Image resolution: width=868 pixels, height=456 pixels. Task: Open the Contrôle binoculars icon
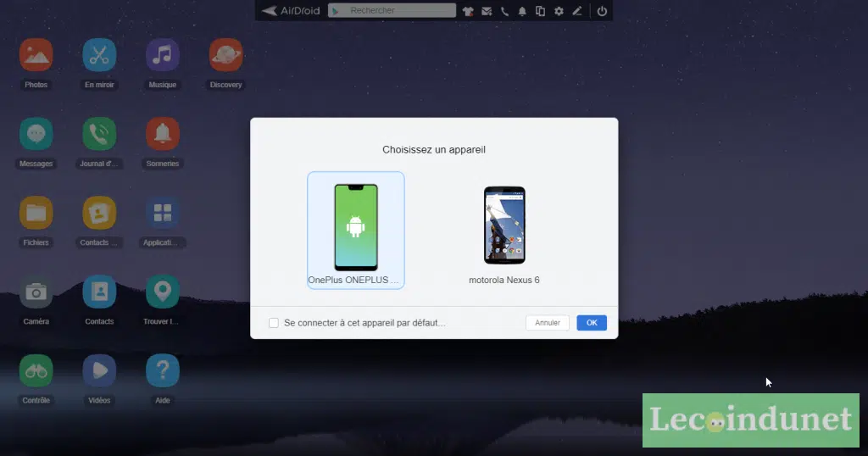(x=36, y=370)
